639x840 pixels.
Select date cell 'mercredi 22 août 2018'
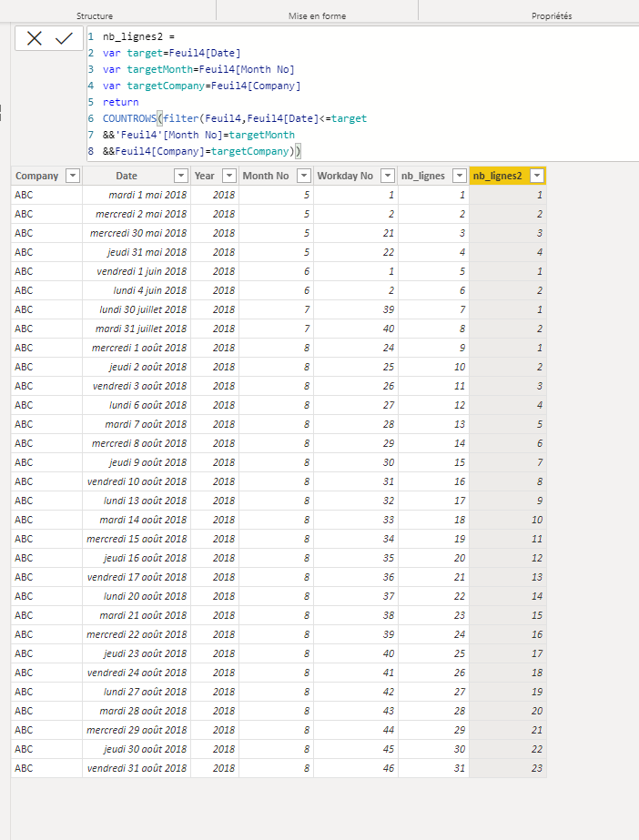tap(137, 634)
